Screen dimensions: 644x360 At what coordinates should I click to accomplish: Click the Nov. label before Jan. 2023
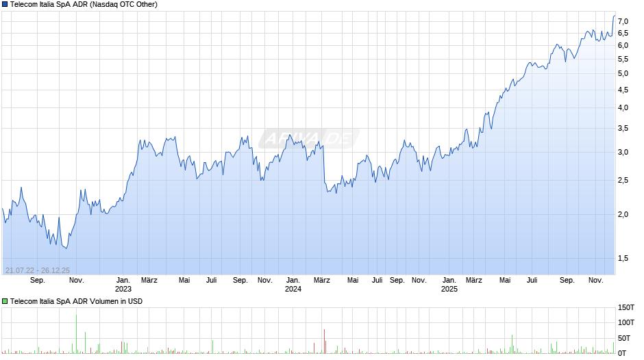[x=77, y=281]
